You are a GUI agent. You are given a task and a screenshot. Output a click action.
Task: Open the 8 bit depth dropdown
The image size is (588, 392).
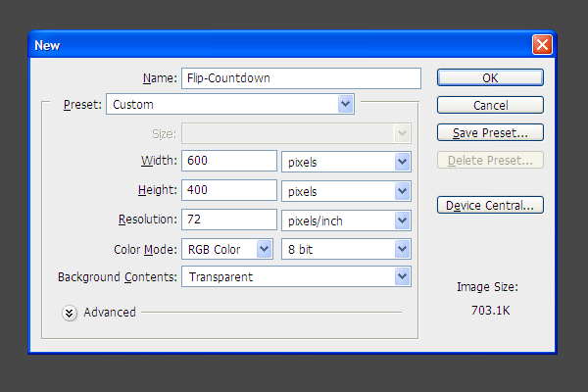click(346, 249)
